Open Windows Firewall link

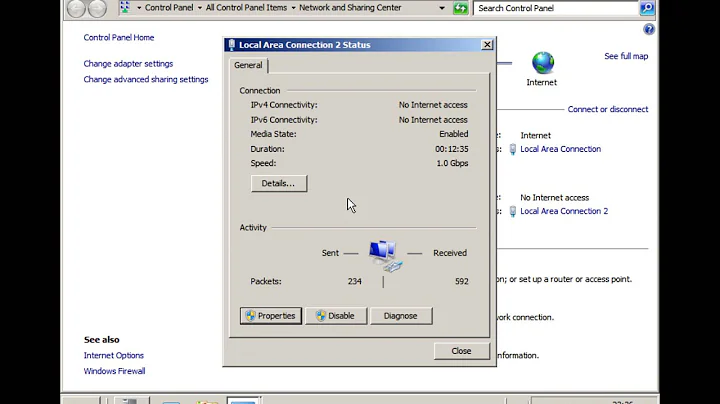[x=114, y=371]
